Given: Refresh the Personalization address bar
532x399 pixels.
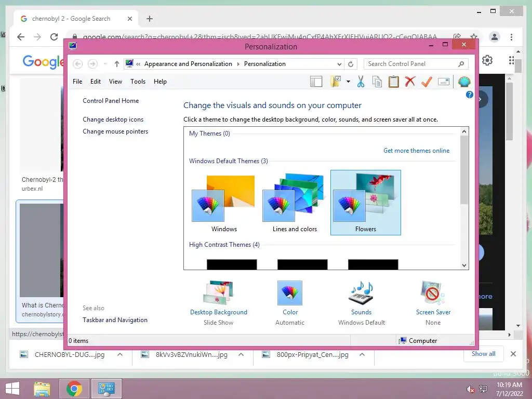Looking at the screenshot, I should click(x=351, y=64).
